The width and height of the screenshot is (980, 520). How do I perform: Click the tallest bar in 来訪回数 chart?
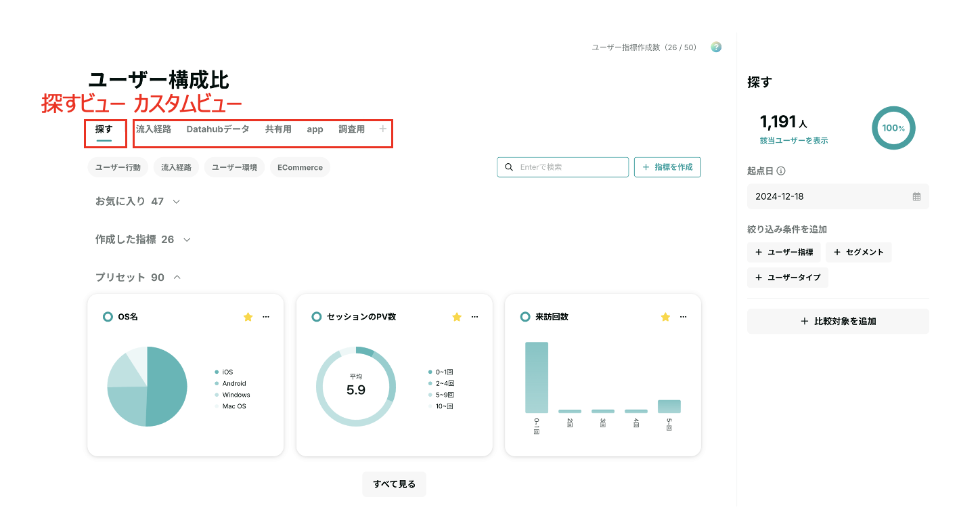[537, 377]
